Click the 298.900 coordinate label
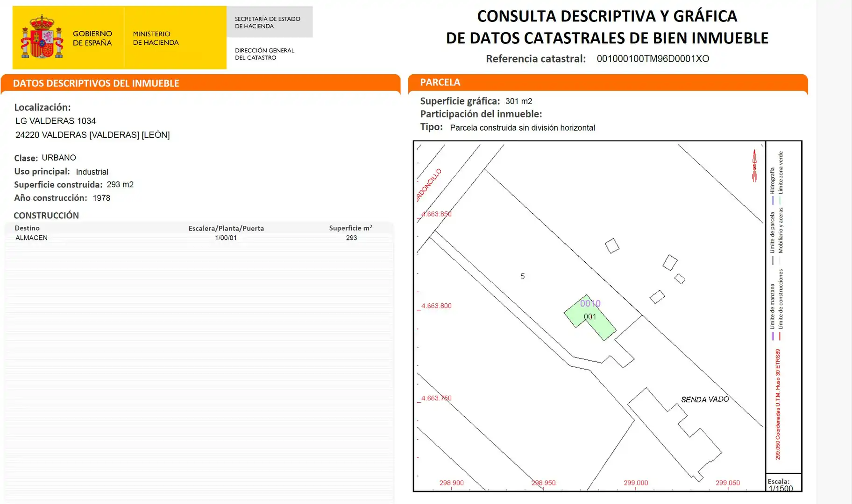Viewport: 852px width, 504px height. [451, 483]
